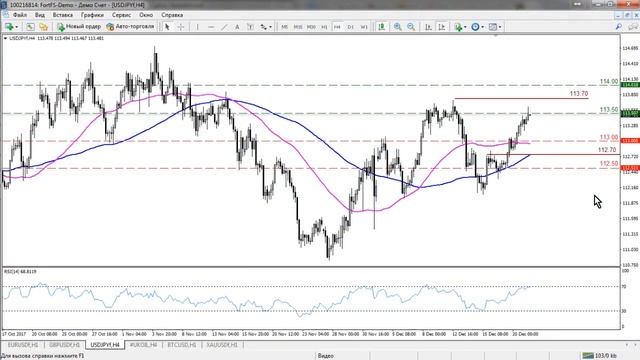The width and height of the screenshot is (640, 360).
Task: Toggle chart shift icon
Action: [441, 27]
